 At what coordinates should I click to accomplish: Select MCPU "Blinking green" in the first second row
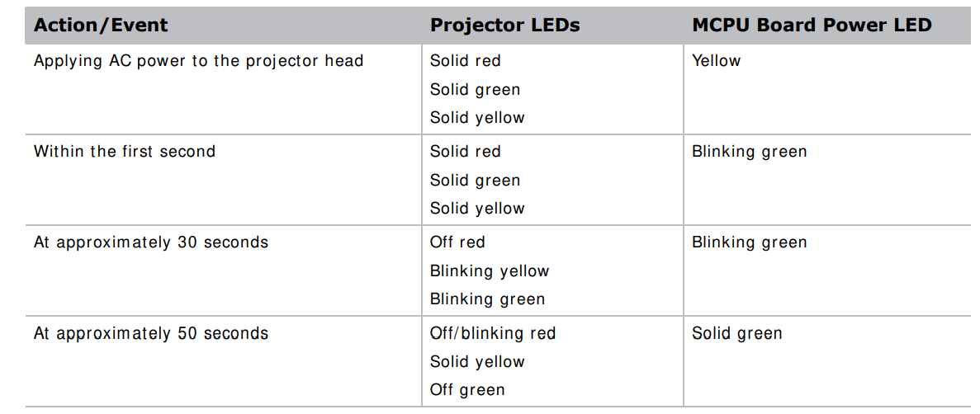749,152
